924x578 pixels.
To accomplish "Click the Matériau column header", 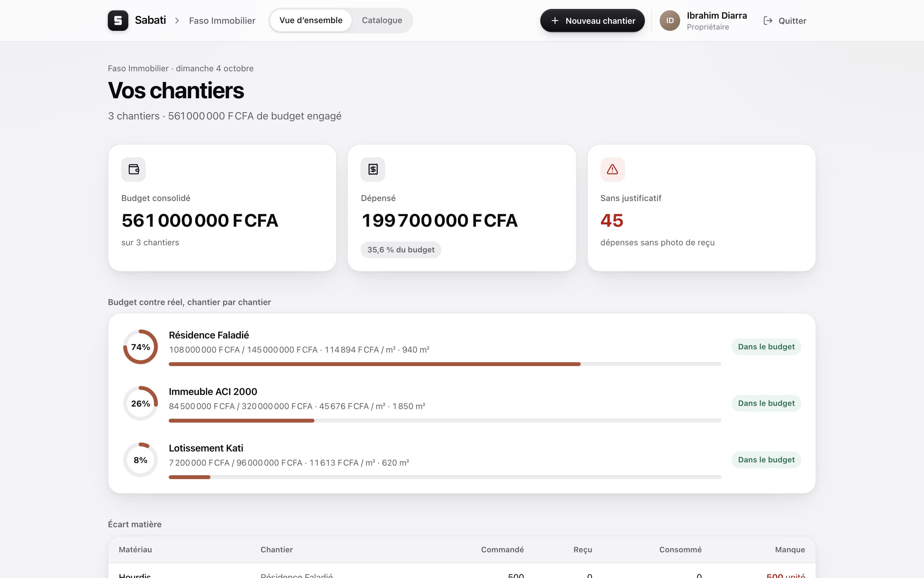I will pyautogui.click(x=135, y=549).
